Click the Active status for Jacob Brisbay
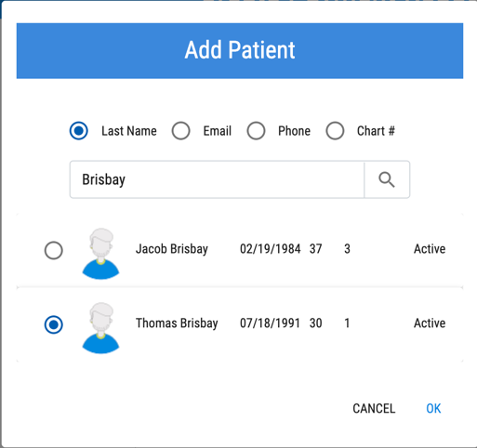The image size is (477, 448). coord(430,249)
